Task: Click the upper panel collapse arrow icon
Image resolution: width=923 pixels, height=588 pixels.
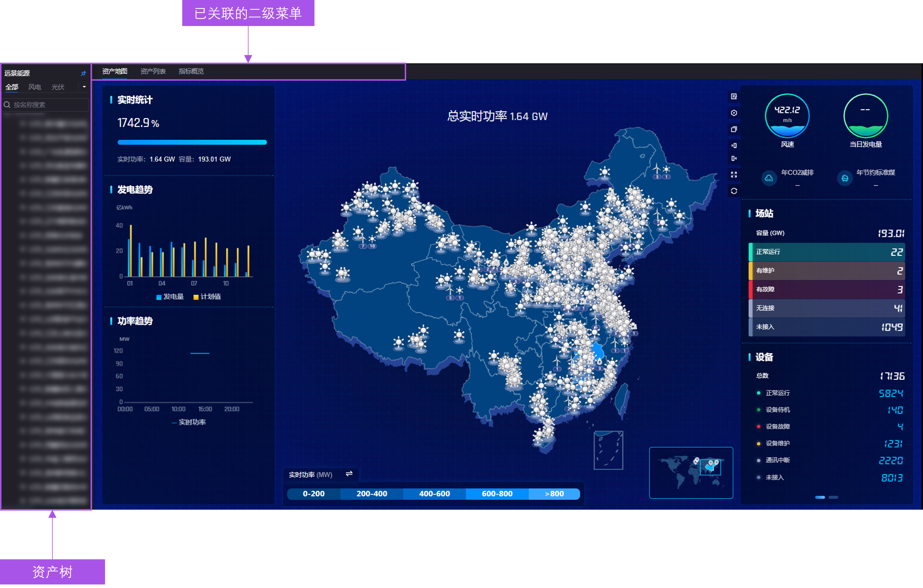Action: click(734, 145)
